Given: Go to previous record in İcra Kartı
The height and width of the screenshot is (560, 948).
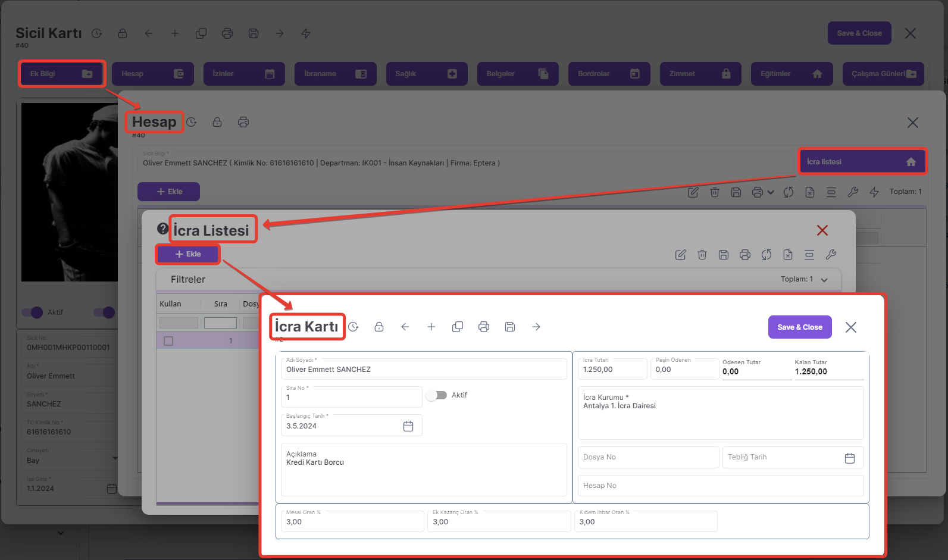Looking at the screenshot, I should pyautogui.click(x=405, y=327).
